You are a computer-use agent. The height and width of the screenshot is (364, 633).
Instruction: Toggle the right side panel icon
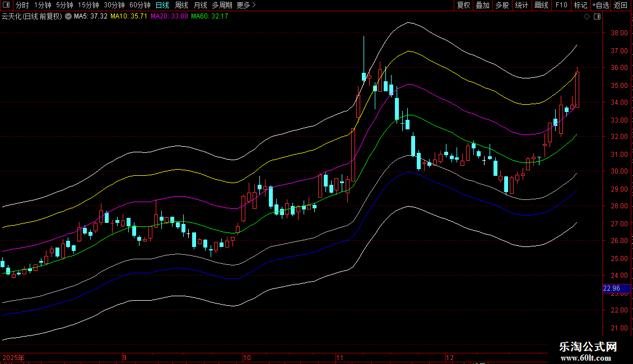tap(597, 17)
